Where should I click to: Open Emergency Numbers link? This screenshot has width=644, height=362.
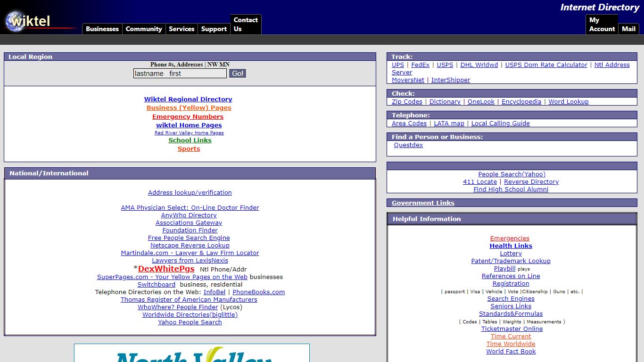(188, 117)
